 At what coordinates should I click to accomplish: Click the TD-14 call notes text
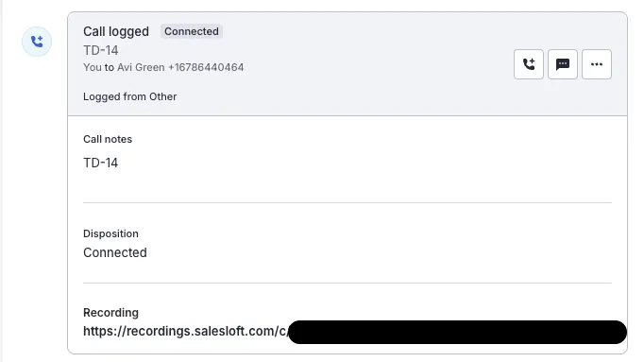(x=101, y=163)
